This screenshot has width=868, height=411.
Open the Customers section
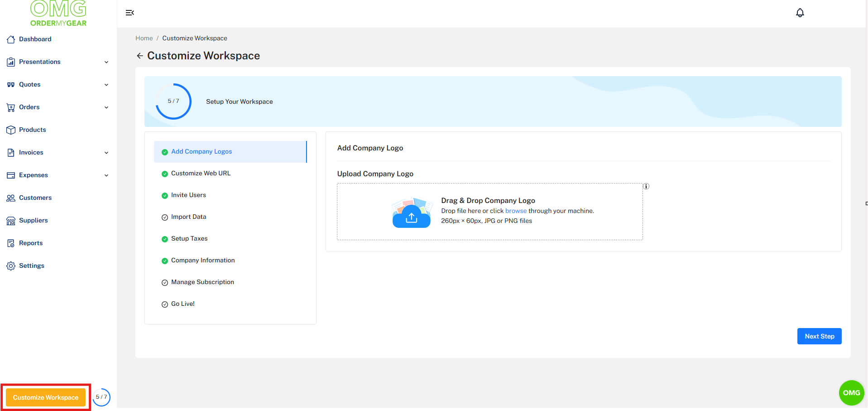pyautogui.click(x=35, y=198)
